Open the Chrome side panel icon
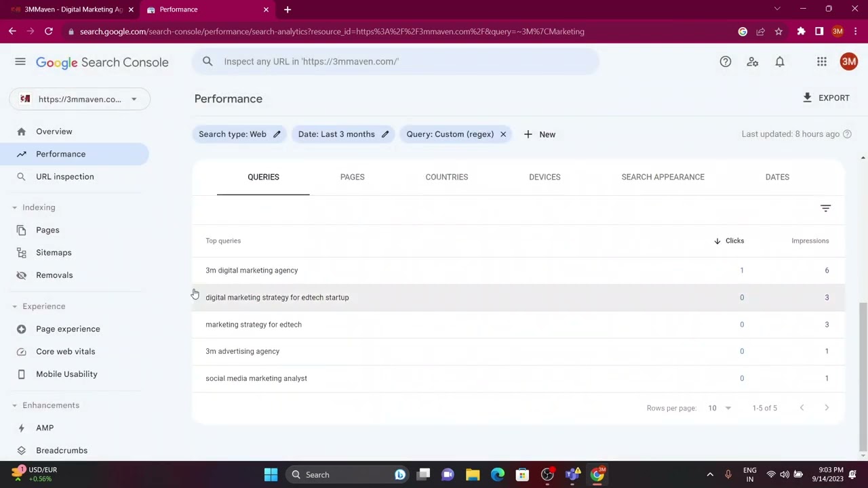 (x=819, y=31)
